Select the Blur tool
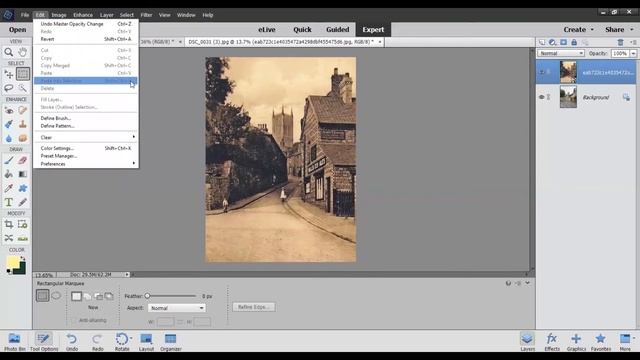This screenshot has height=360, width=640. point(9,138)
